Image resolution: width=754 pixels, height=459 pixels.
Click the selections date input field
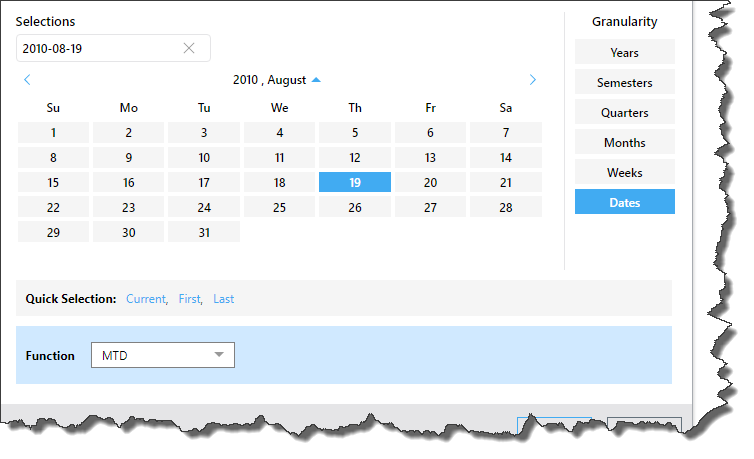[x=98, y=48]
